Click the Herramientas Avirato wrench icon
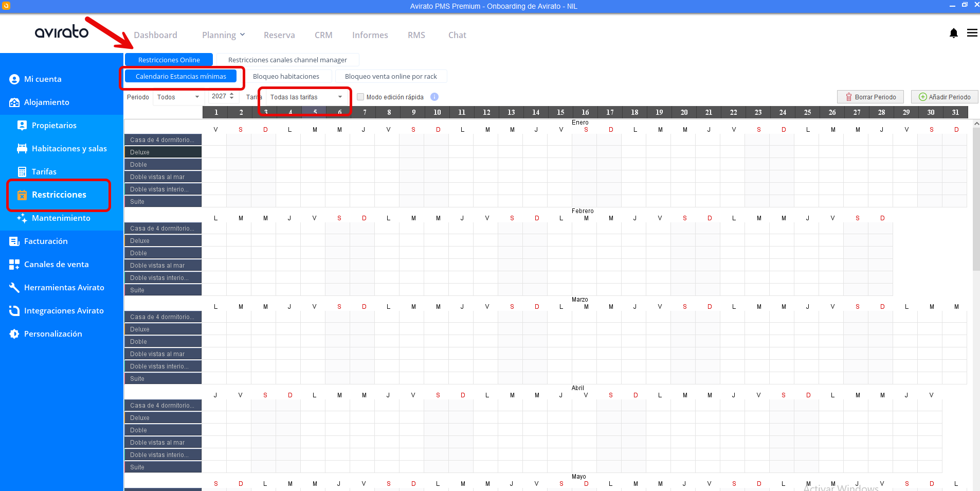This screenshot has height=491, width=980. point(14,288)
